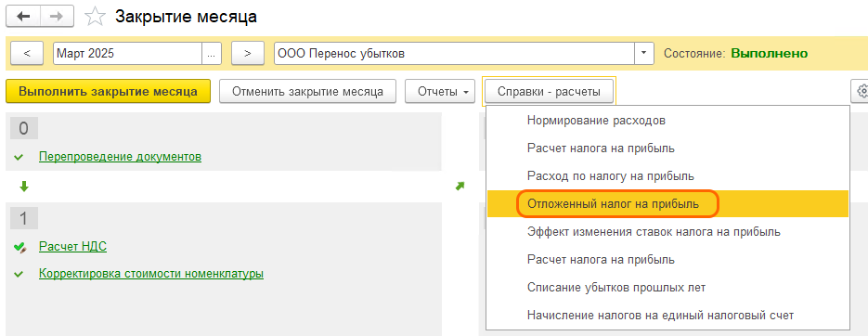Image resolution: width=868 pixels, height=336 pixels.
Task: Click the stage number 0 label
Action: pyautogui.click(x=24, y=128)
